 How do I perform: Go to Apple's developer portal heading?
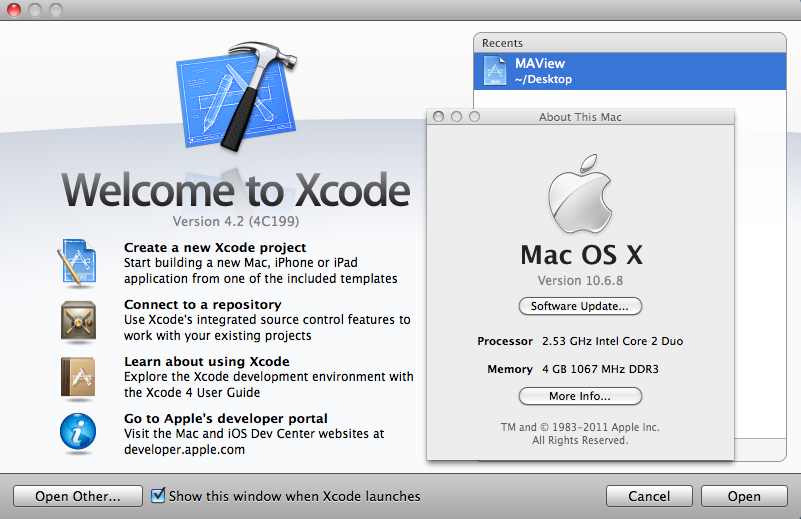click(225, 418)
